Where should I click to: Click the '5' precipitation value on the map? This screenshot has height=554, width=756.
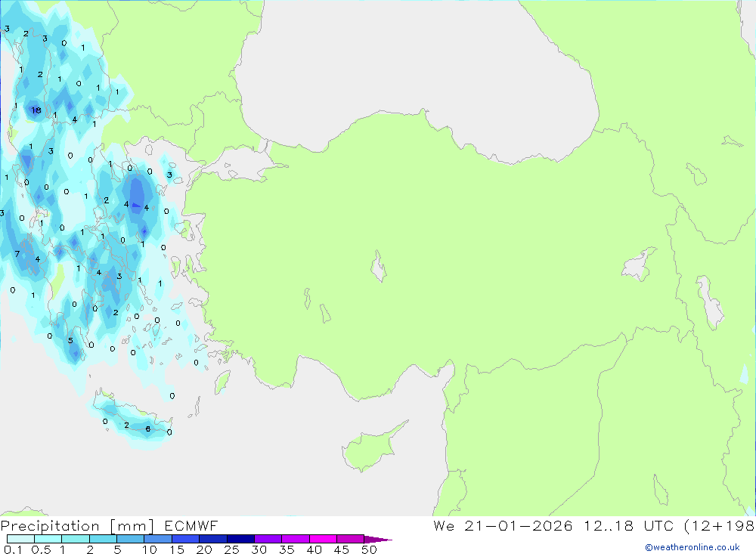click(x=70, y=340)
